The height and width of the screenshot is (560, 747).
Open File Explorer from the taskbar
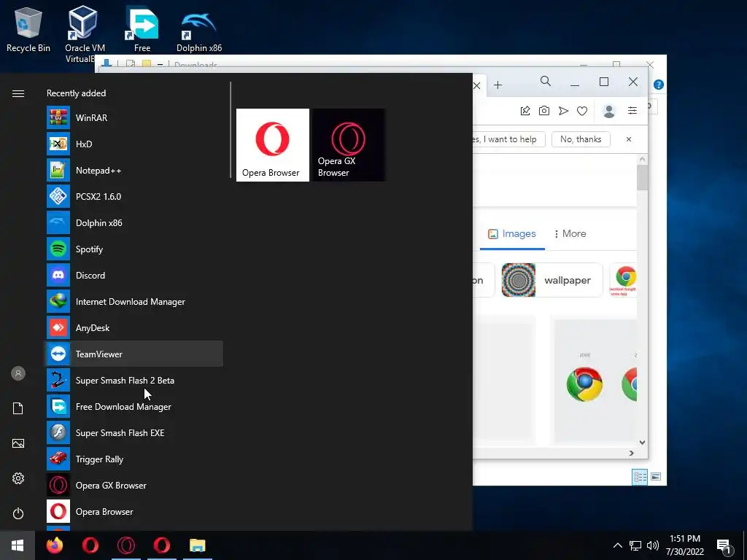click(x=197, y=545)
